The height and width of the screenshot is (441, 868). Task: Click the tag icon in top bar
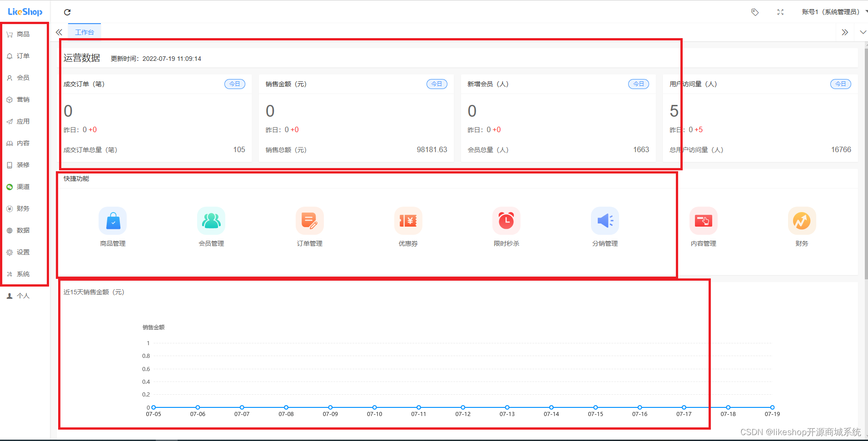point(755,12)
